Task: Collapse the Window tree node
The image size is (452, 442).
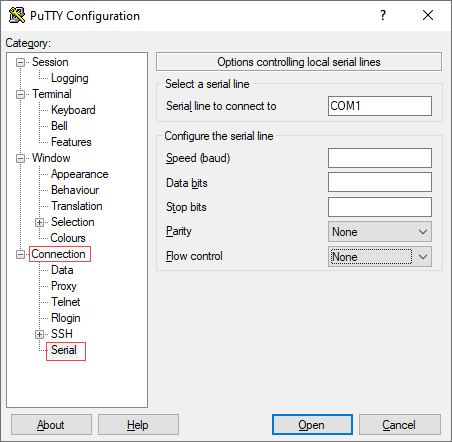Action: 20,158
